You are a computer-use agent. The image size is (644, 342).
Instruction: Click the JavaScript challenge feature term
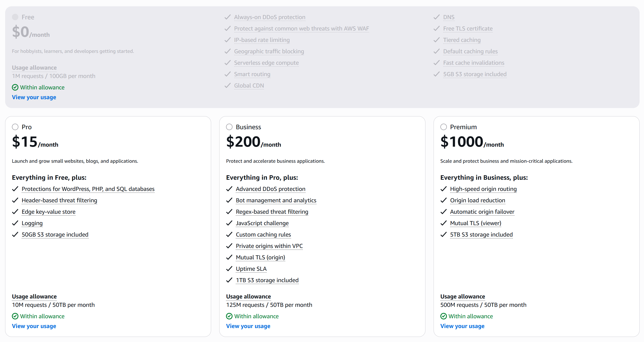(262, 223)
